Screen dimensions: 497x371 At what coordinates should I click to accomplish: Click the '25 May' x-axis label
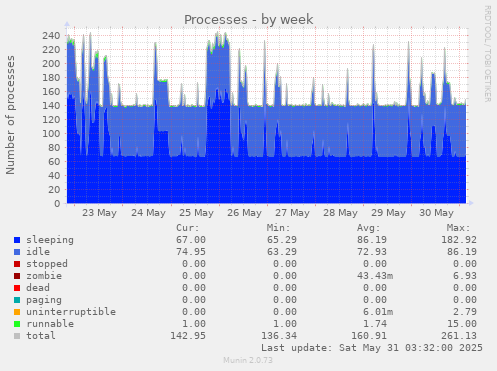[196, 213]
